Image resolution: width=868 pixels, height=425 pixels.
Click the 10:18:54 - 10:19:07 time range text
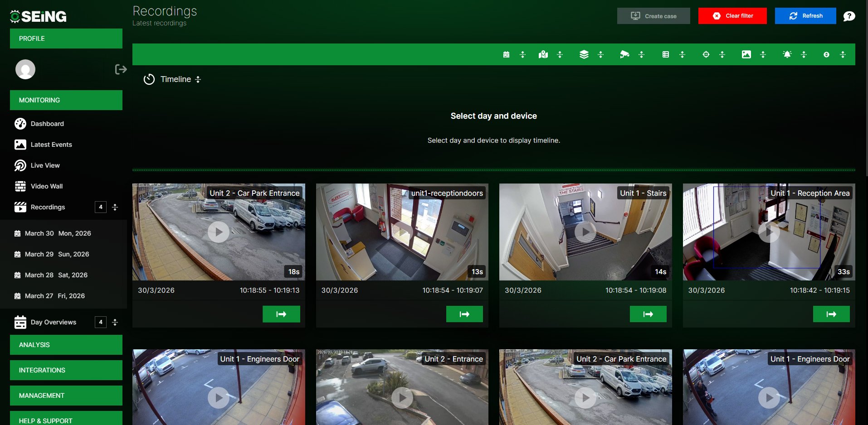tap(453, 290)
